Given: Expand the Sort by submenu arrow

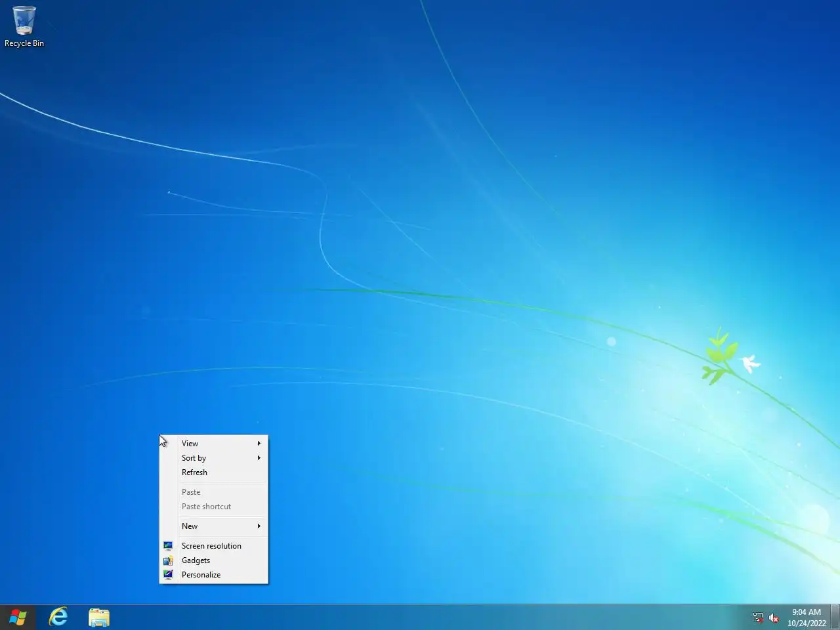Looking at the screenshot, I should click(259, 458).
